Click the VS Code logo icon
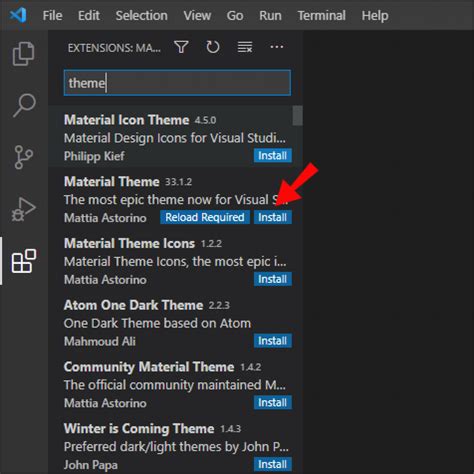This screenshot has width=474, height=474. [x=18, y=15]
